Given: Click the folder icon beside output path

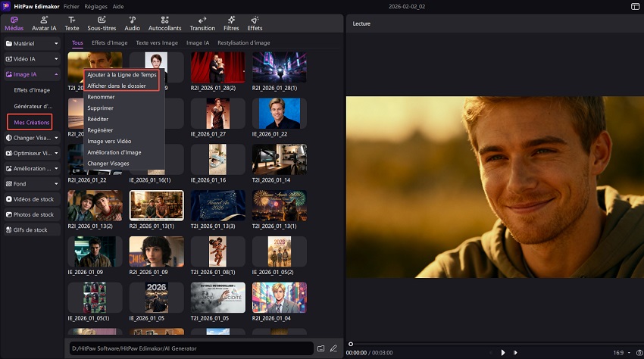Looking at the screenshot, I should pyautogui.click(x=321, y=348).
